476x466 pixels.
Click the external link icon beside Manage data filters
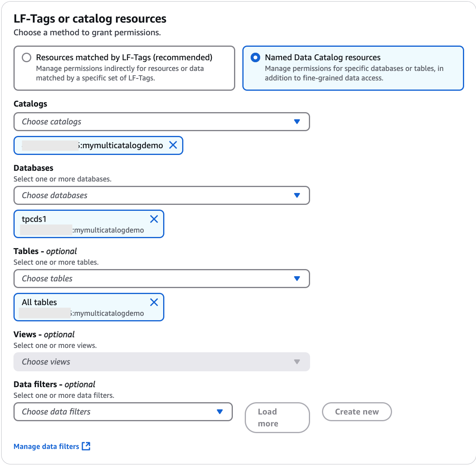coord(86,446)
